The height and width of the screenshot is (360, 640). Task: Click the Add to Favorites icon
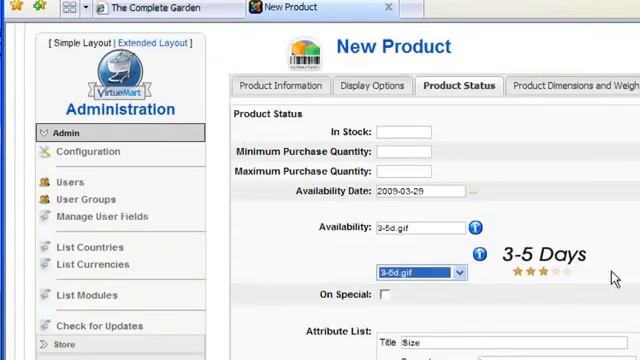pos(40,5)
